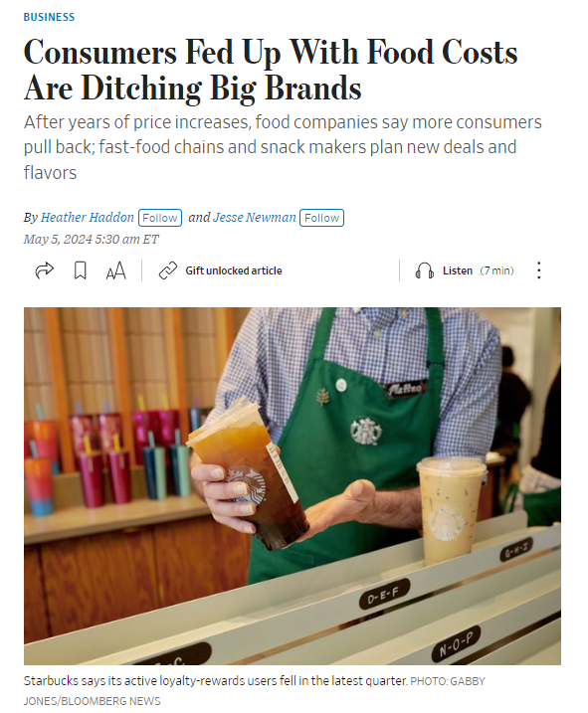Open the text size AA option
Viewport: 588px width, 713px height.
pyautogui.click(x=115, y=270)
